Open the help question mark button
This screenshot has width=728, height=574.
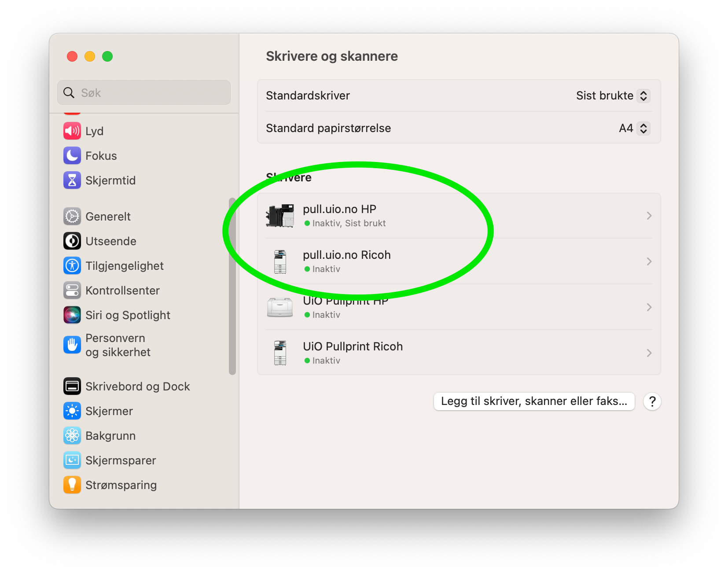pos(652,401)
